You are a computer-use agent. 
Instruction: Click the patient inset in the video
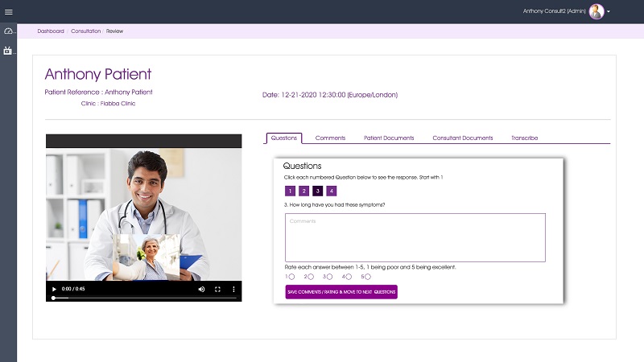pos(147,257)
